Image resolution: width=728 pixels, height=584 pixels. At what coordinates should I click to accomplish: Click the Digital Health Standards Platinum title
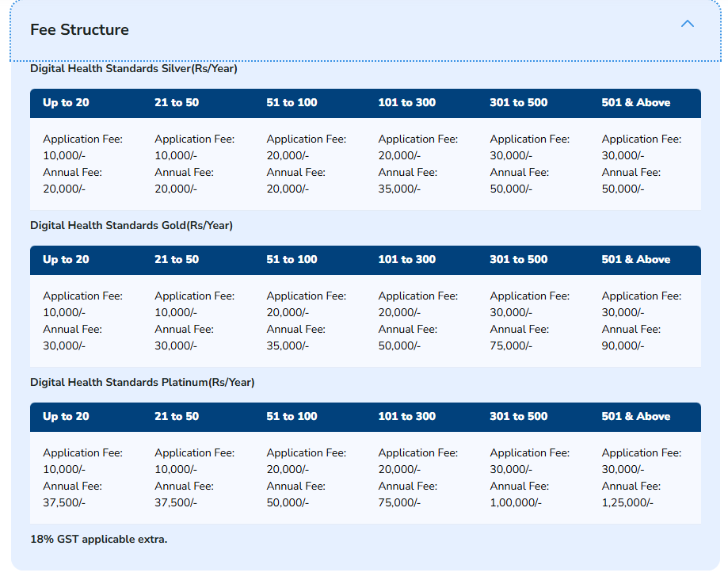(142, 383)
